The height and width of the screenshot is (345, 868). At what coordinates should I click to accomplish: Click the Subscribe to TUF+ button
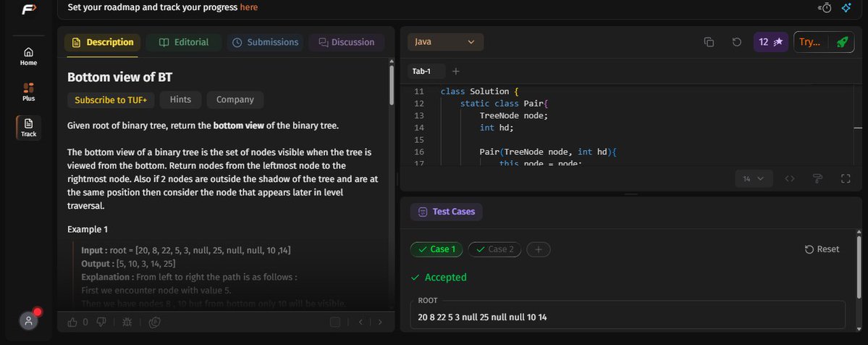111,100
